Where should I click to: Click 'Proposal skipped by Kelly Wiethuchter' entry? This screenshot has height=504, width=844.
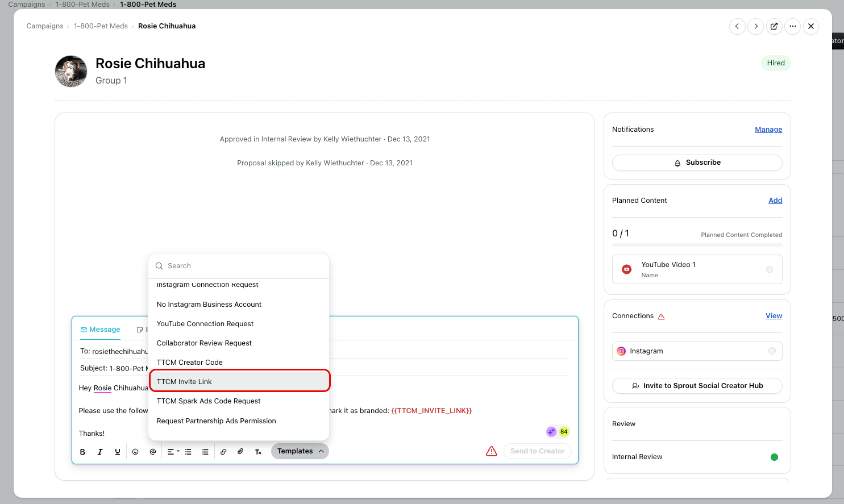pyautogui.click(x=325, y=163)
